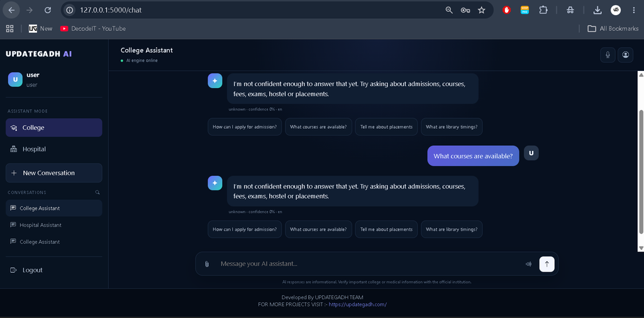
Task: Click upper 'How can I apply for admission?' chip
Action: (245, 127)
